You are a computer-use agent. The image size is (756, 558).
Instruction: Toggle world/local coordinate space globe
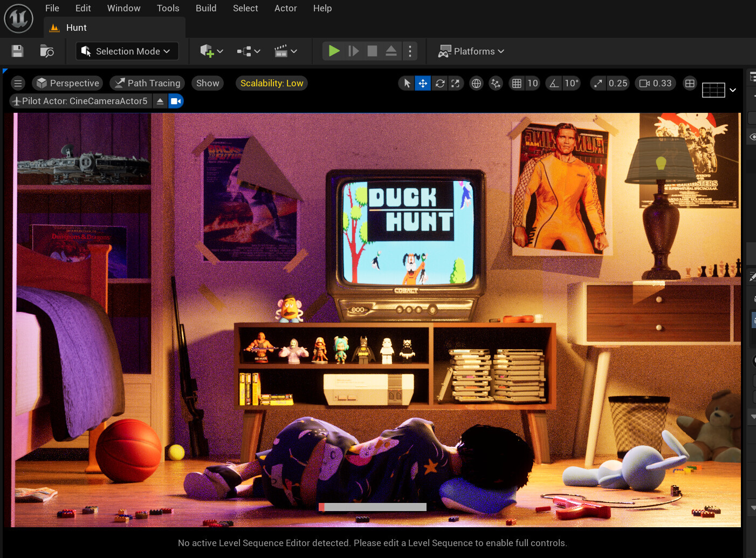(476, 83)
